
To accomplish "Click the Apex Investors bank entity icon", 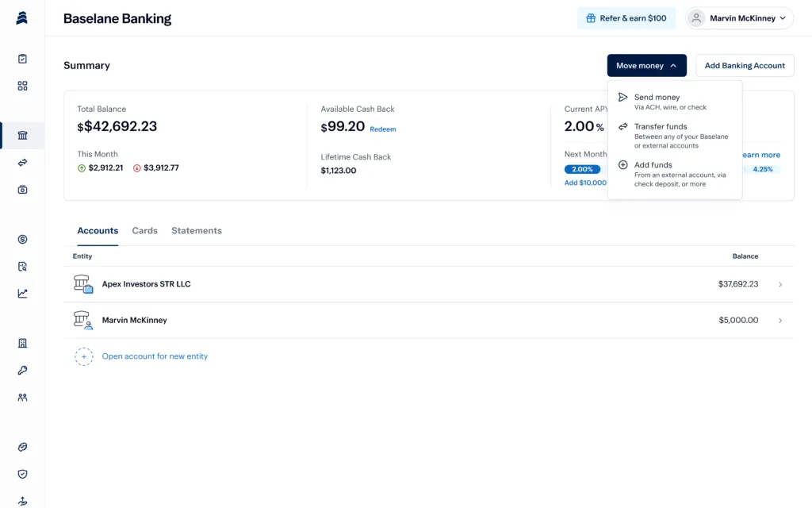I will pyautogui.click(x=83, y=284).
